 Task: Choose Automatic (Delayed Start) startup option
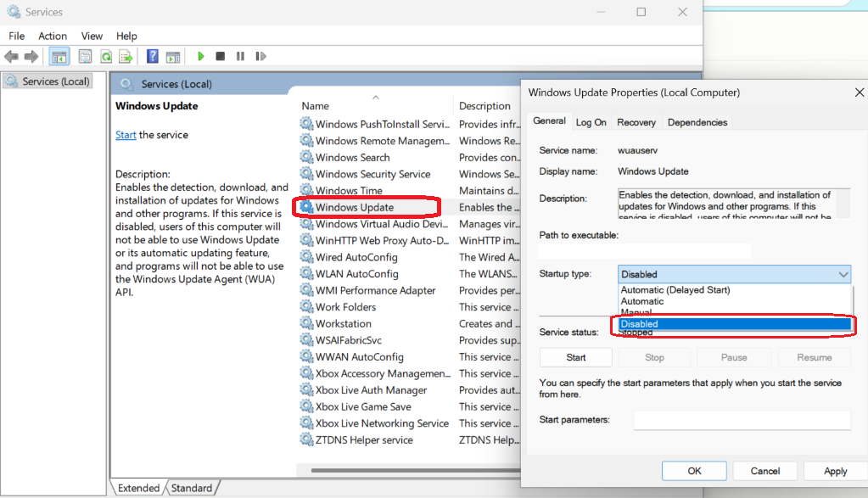pyautogui.click(x=734, y=290)
